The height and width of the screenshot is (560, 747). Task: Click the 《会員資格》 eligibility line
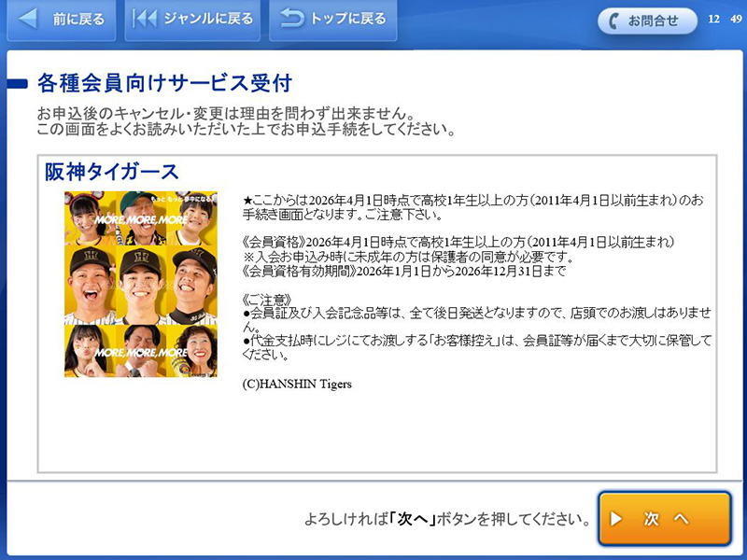458,243
